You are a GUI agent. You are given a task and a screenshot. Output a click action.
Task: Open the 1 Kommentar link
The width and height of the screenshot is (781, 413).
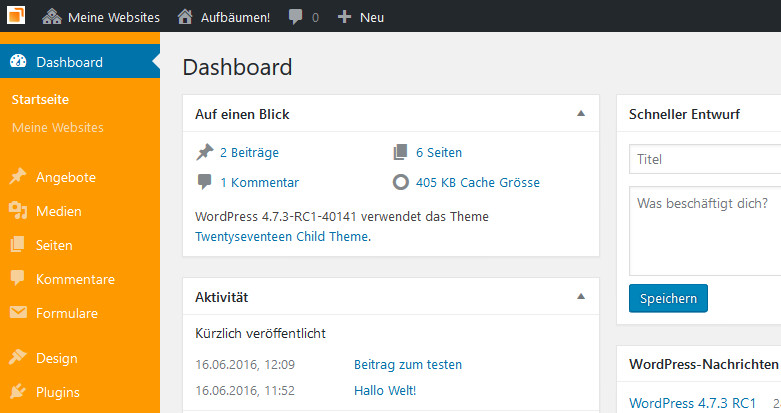click(x=260, y=182)
